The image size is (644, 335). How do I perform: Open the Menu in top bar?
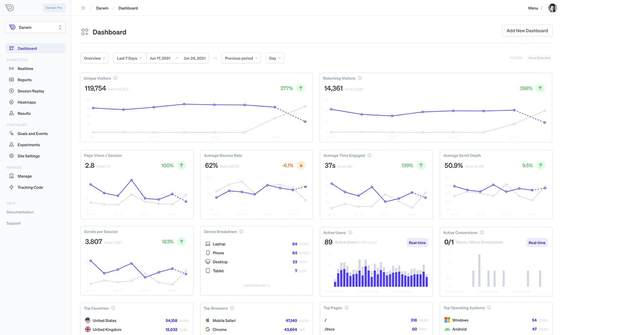(535, 8)
